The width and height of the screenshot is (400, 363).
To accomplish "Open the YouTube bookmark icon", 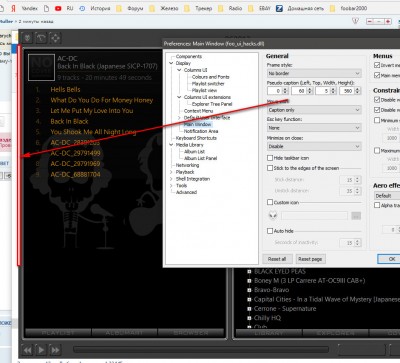I will point(58,8).
